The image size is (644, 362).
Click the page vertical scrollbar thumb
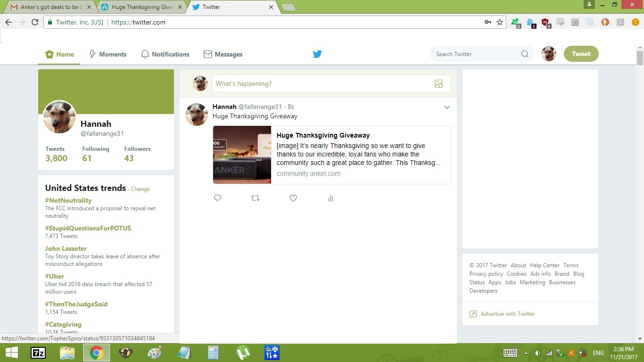click(640, 58)
